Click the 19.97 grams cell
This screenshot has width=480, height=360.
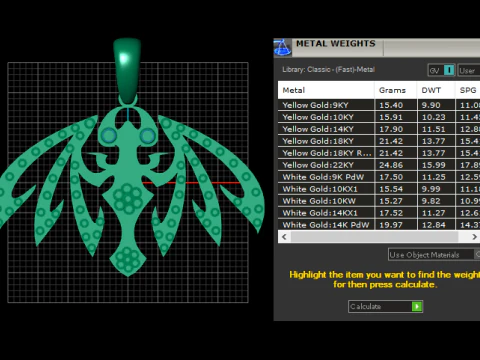(396, 225)
